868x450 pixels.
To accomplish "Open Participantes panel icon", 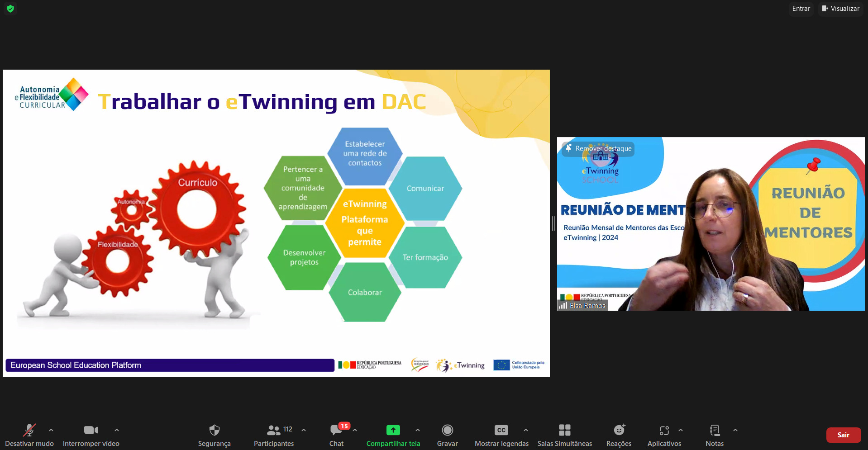I will [x=274, y=430].
